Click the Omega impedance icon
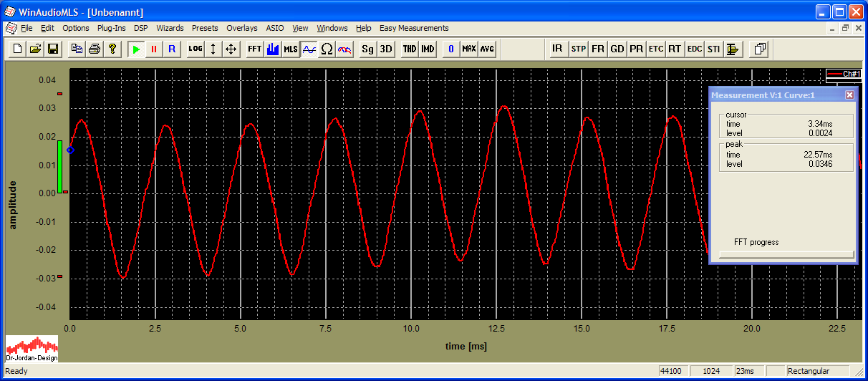This screenshot has width=868, height=381. point(327,49)
